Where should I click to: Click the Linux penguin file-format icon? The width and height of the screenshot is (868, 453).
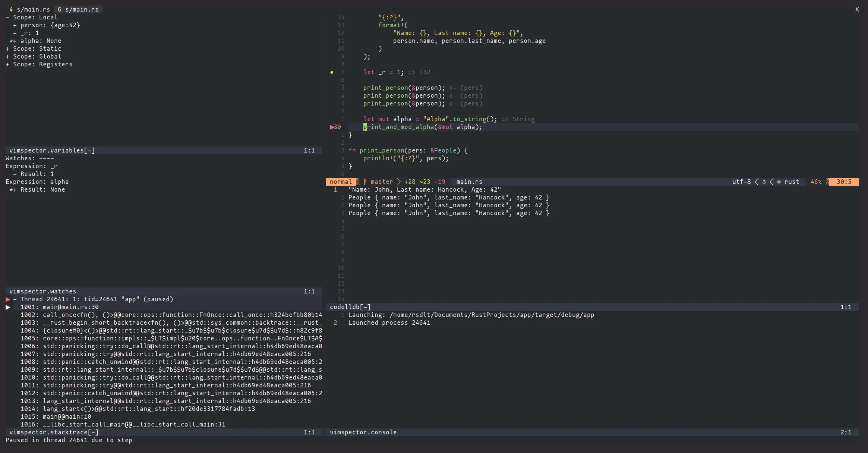(764, 182)
